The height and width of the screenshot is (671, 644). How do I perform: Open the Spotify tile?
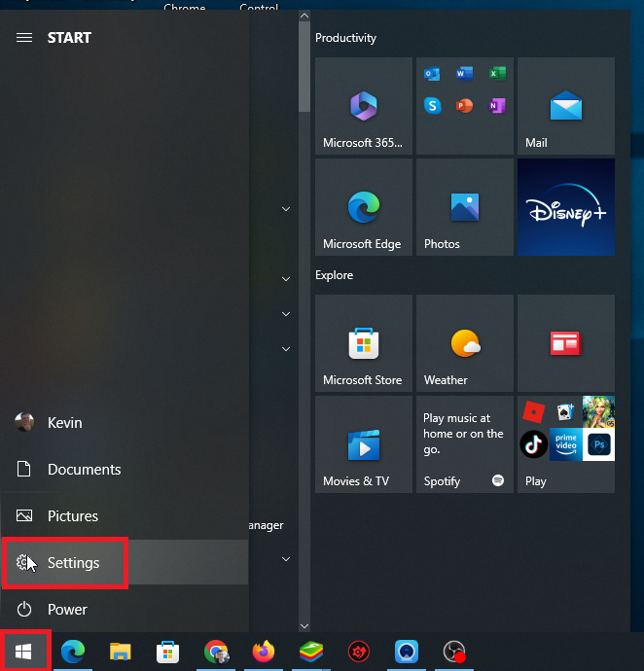465,444
